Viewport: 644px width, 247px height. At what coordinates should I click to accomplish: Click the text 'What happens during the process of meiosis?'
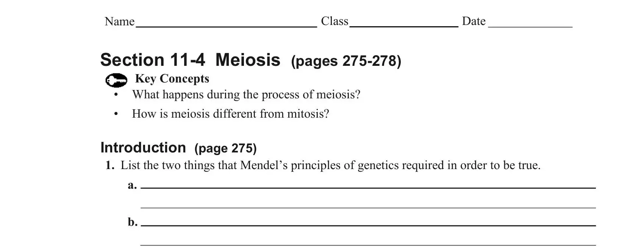[x=246, y=94]
